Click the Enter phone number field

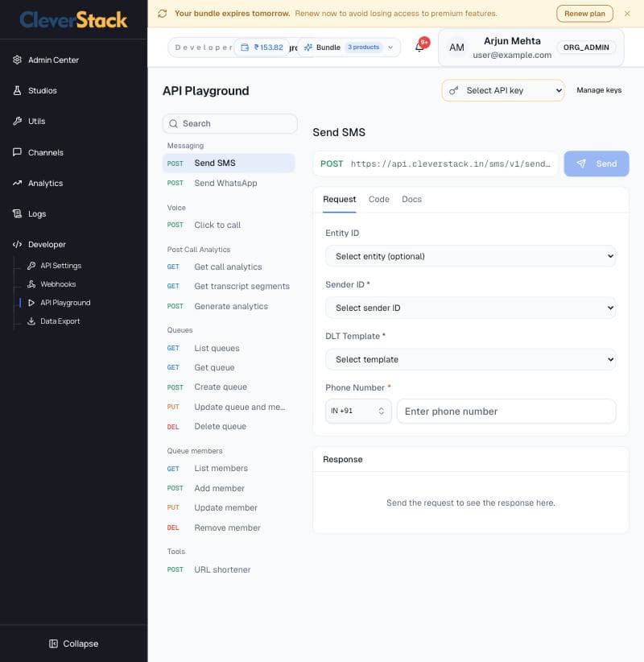(x=506, y=412)
